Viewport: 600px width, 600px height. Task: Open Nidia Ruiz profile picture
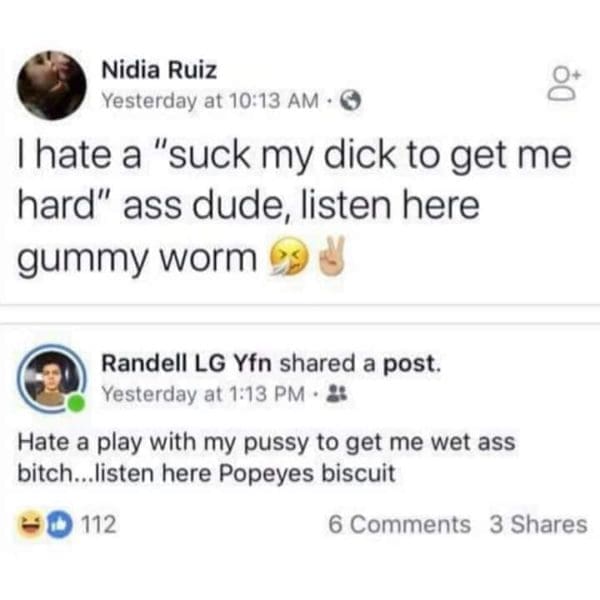click(52, 85)
